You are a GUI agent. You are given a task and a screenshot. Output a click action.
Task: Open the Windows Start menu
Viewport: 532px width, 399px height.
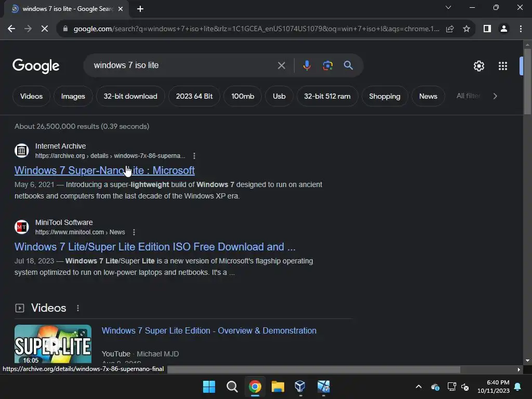[x=209, y=387]
